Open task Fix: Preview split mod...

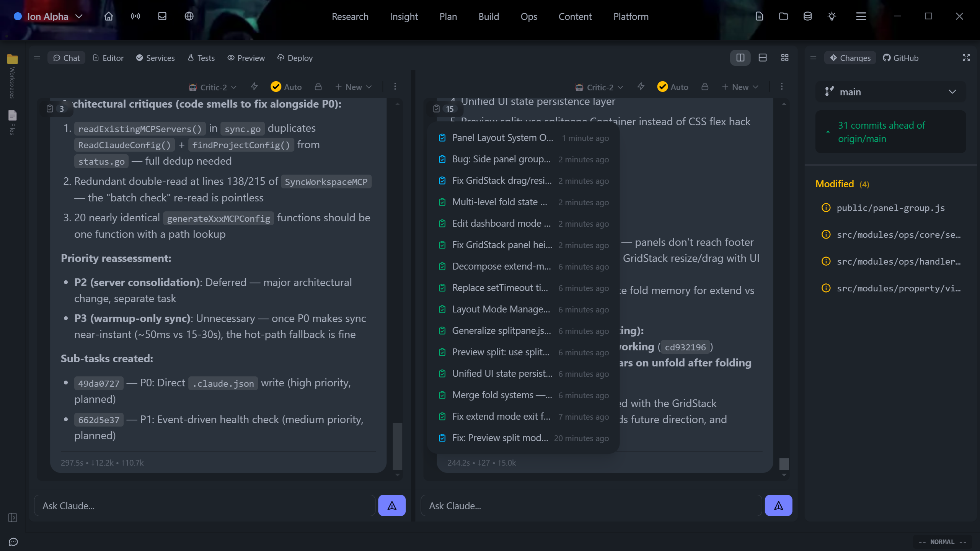(x=523, y=438)
